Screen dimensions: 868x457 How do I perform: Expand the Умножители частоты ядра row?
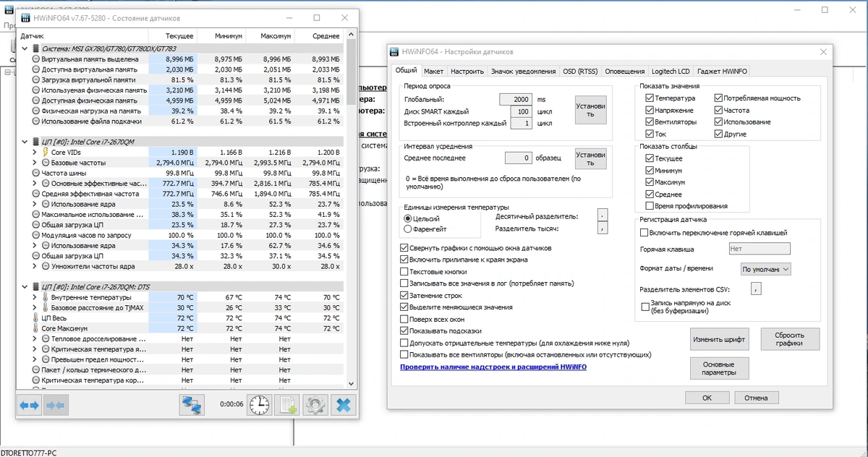tap(35, 267)
